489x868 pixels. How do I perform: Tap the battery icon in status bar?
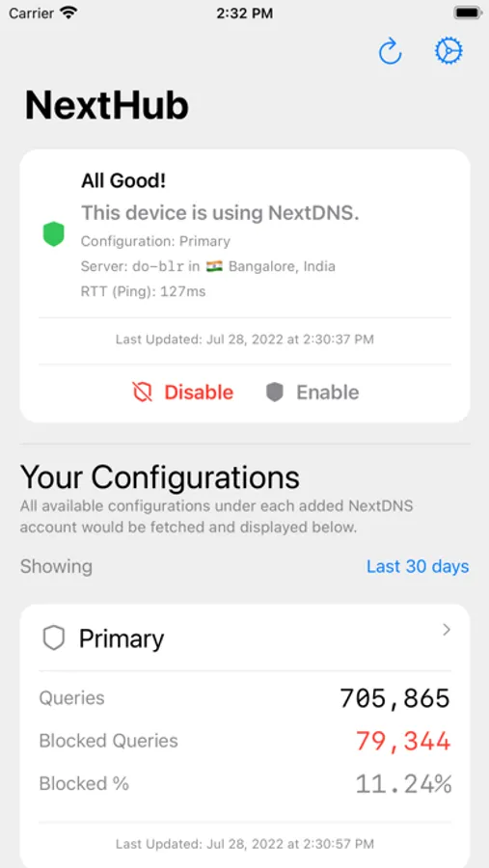point(468,13)
